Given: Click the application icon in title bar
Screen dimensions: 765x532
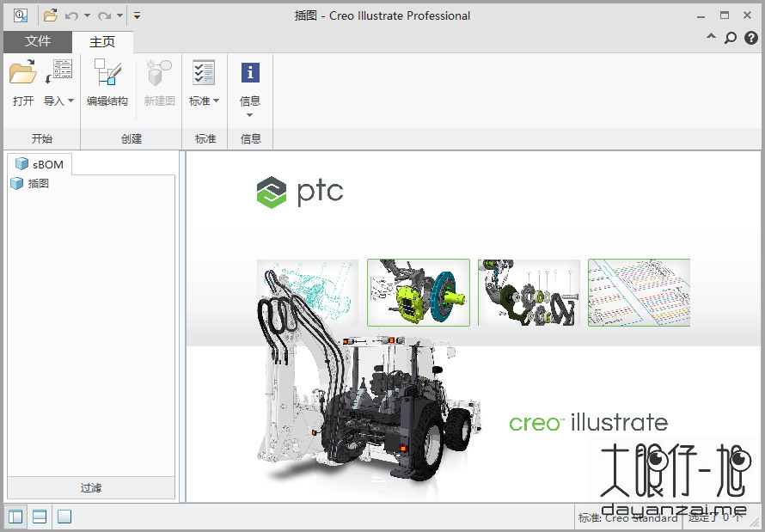Looking at the screenshot, I should click(x=21, y=15).
